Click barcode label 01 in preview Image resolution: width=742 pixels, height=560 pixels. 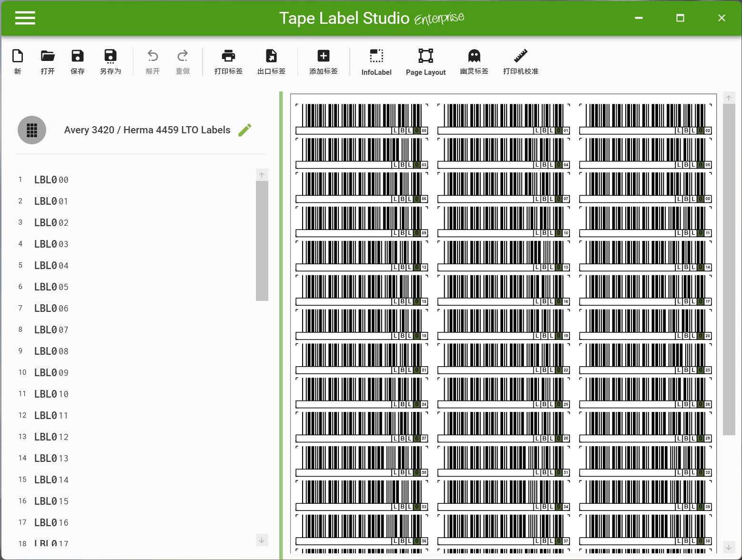pos(504,119)
